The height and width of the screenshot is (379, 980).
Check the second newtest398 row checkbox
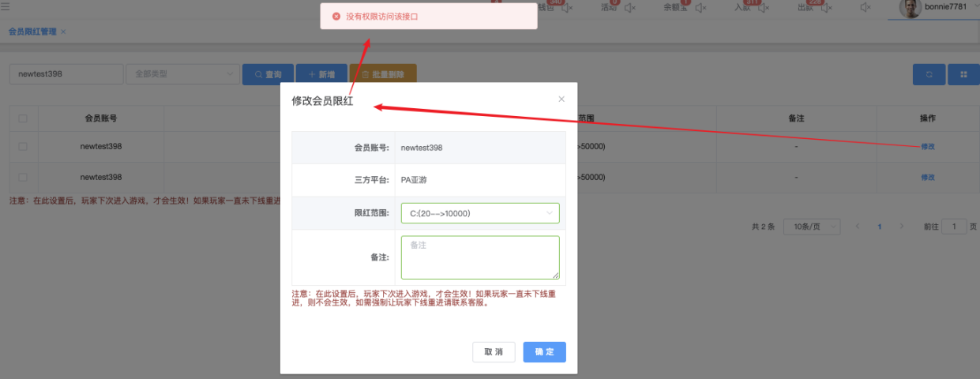(23, 178)
